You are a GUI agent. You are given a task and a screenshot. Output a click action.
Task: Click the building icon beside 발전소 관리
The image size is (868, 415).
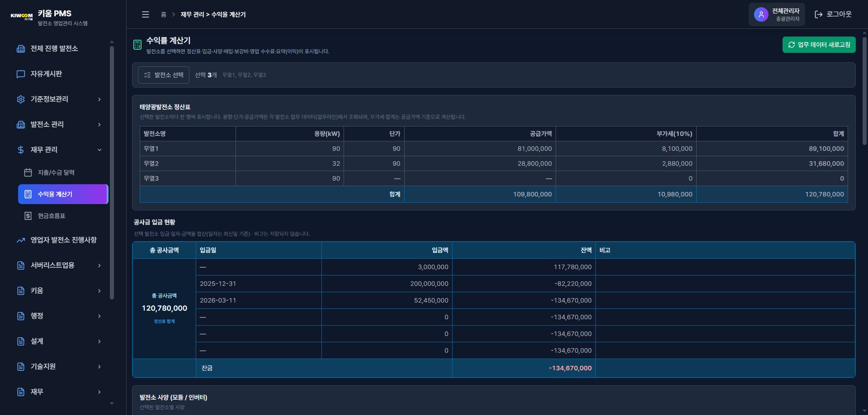click(x=21, y=125)
